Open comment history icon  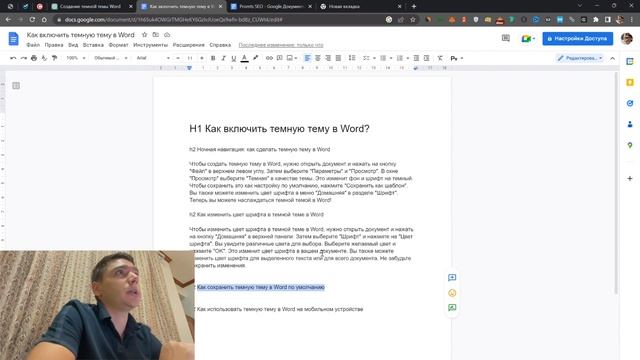point(506,38)
